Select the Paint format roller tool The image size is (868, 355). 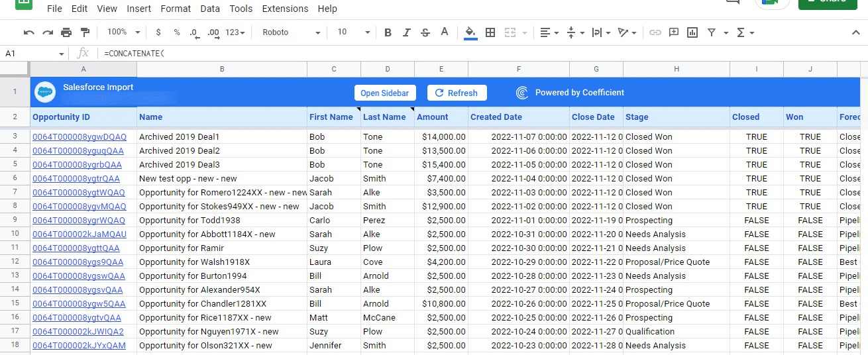coord(85,32)
